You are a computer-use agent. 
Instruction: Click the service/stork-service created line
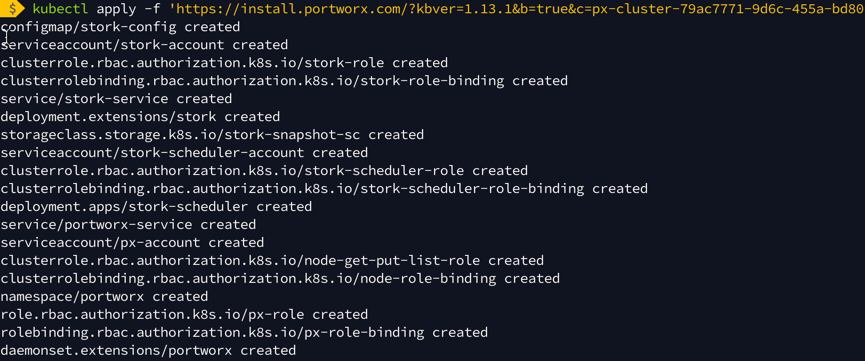(116, 99)
